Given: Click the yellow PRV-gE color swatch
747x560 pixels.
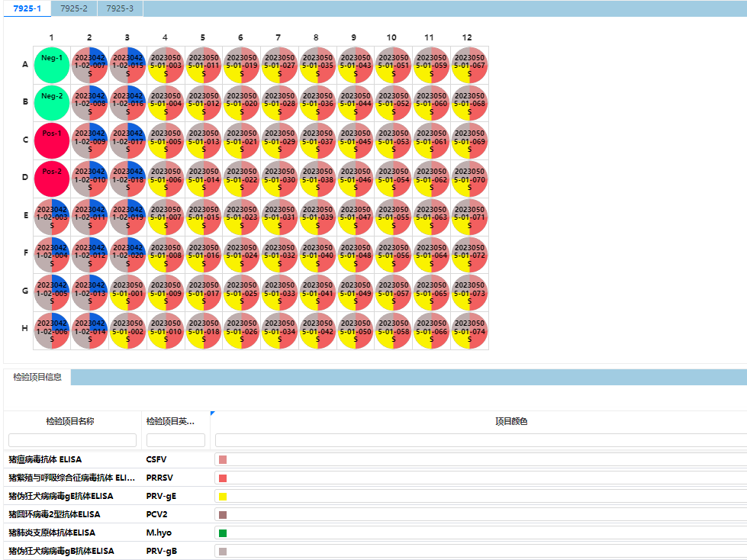Looking at the screenshot, I should click(223, 496).
